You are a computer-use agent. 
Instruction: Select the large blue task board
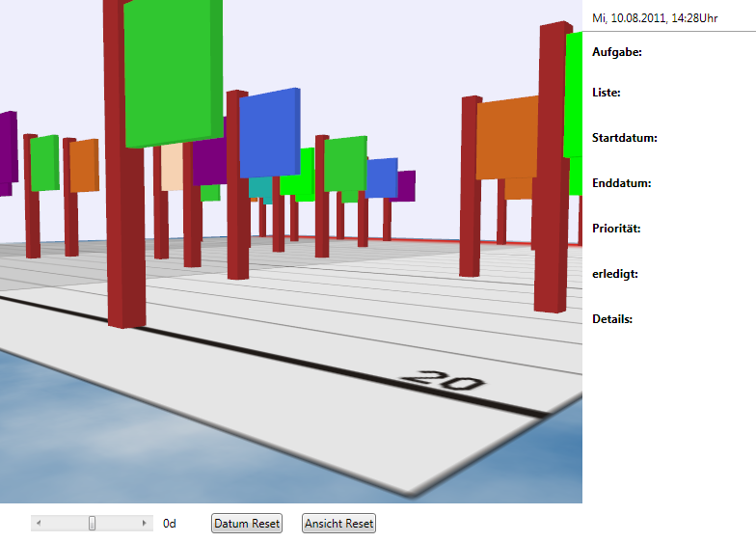(x=271, y=133)
